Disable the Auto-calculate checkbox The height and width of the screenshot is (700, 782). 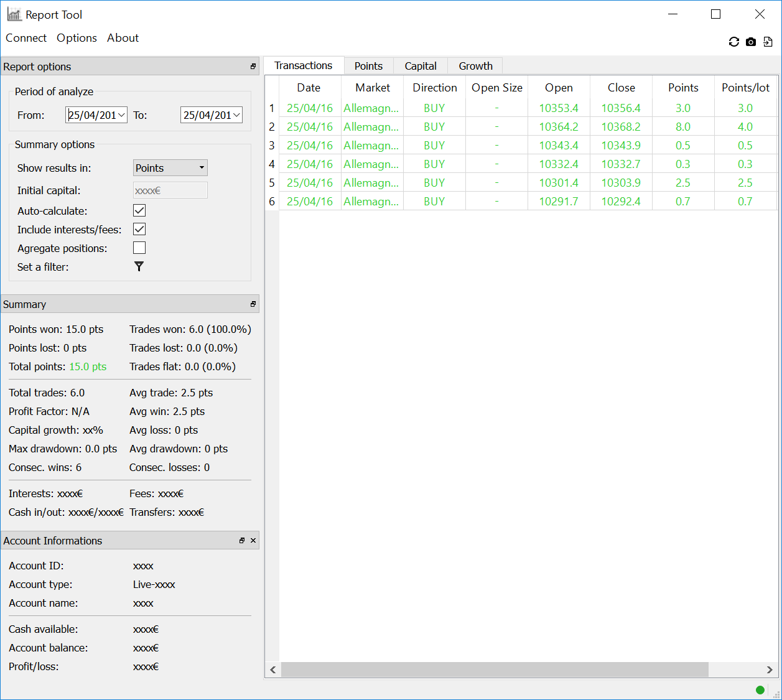coord(139,211)
